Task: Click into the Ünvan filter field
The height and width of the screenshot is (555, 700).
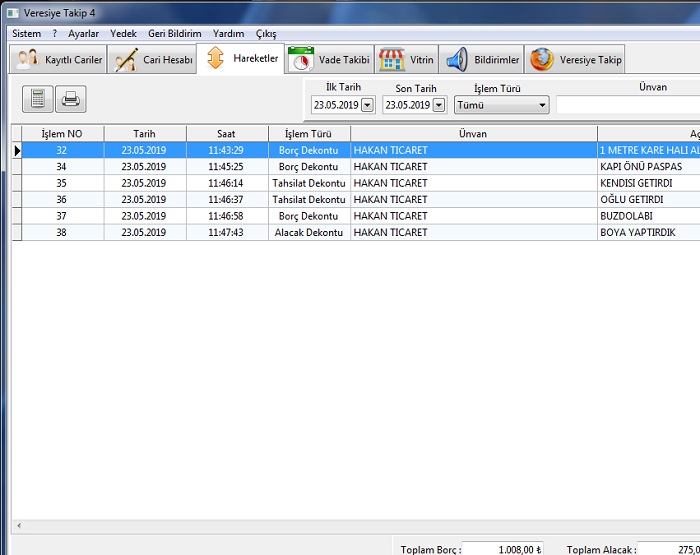Action: [628, 105]
